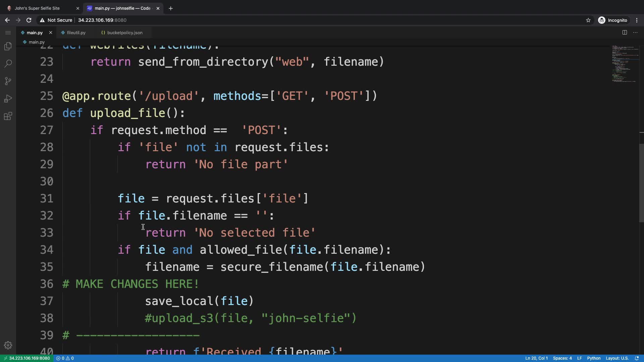Open the Run and Debug view
This screenshot has width=644, height=362.
pos(8,99)
